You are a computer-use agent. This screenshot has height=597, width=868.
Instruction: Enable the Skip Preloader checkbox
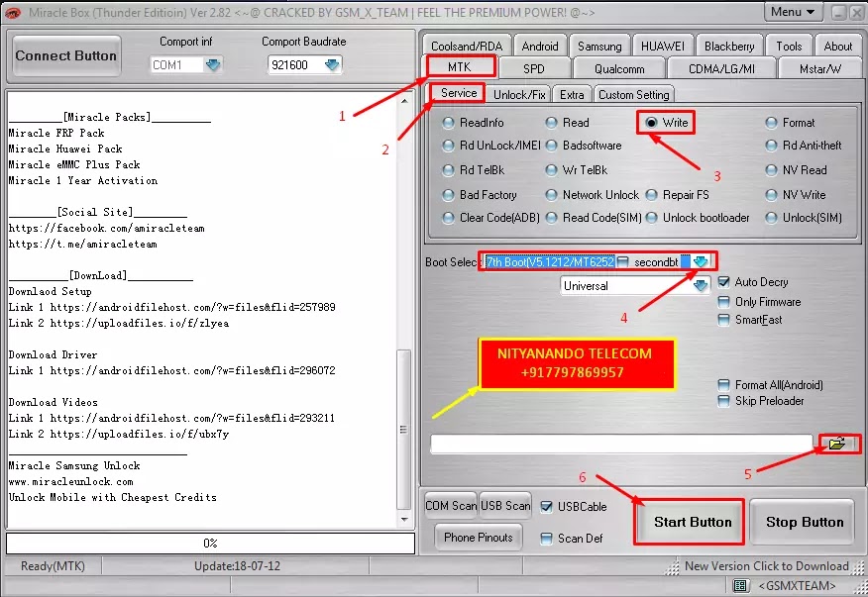723,401
